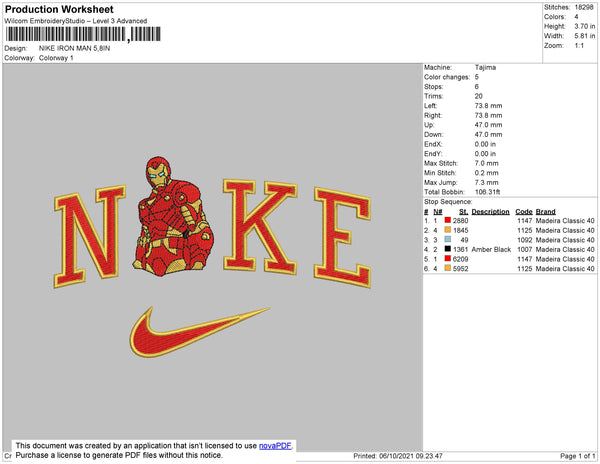Click the light blue swatch beside 49
600x464 pixels.
pyautogui.click(x=447, y=239)
